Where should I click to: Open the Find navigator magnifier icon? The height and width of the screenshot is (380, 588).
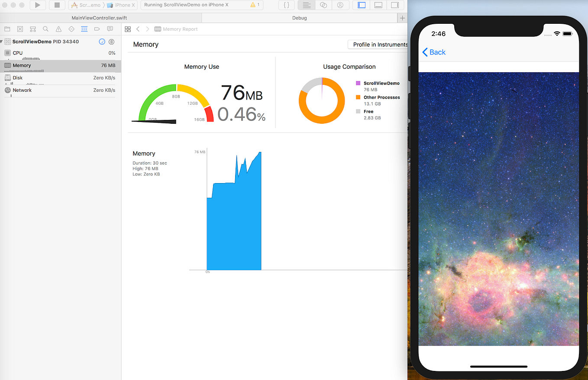[x=45, y=29]
